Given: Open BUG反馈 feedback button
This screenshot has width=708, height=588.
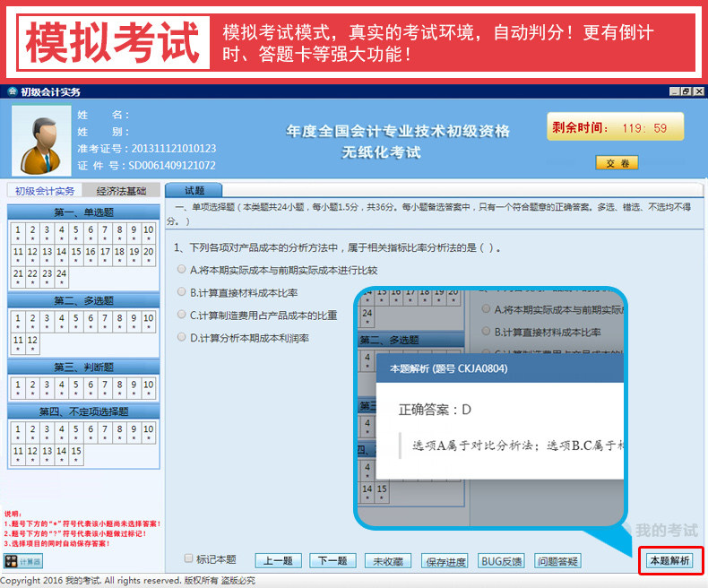Looking at the screenshot, I should click(501, 561).
